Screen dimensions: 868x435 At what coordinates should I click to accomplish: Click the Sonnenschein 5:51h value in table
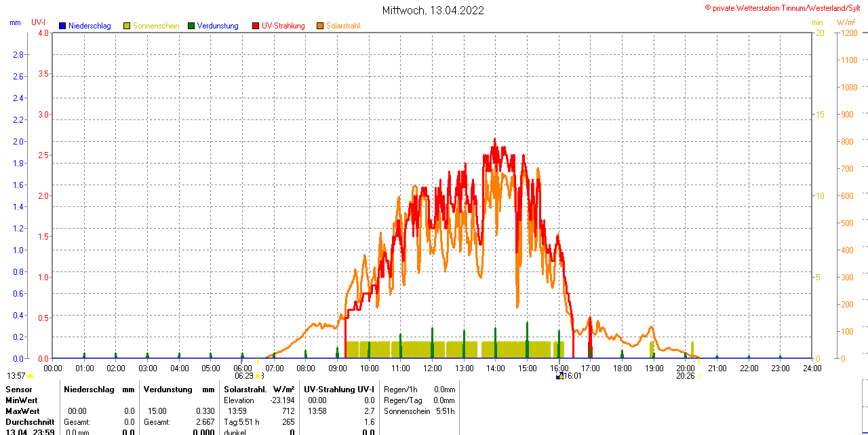444,411
